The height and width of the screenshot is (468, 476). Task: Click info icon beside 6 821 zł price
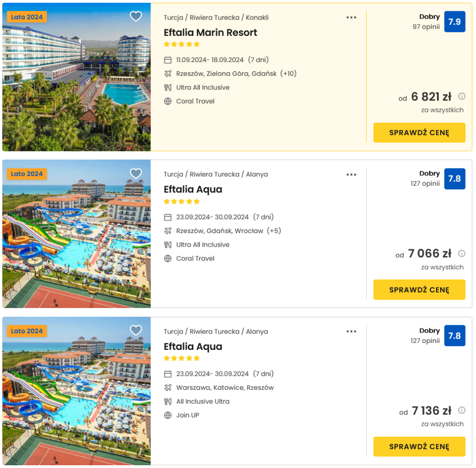tap(462, 96)
